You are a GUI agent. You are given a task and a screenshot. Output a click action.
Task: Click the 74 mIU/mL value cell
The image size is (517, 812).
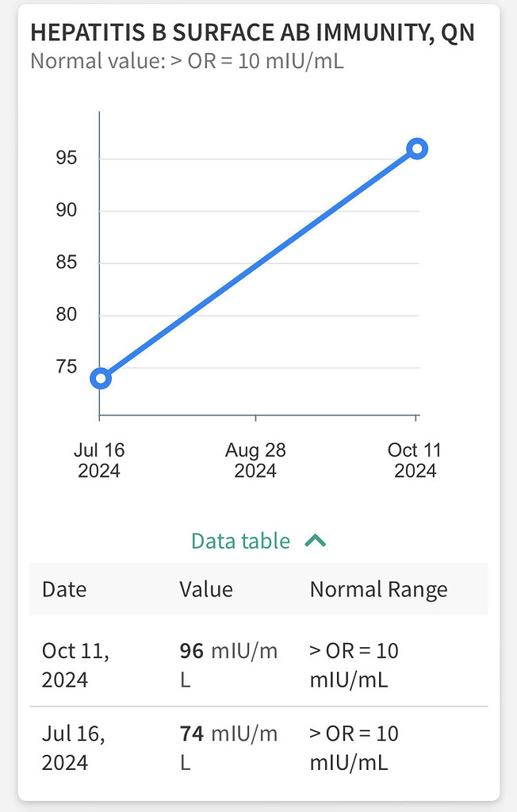point(228,748)
